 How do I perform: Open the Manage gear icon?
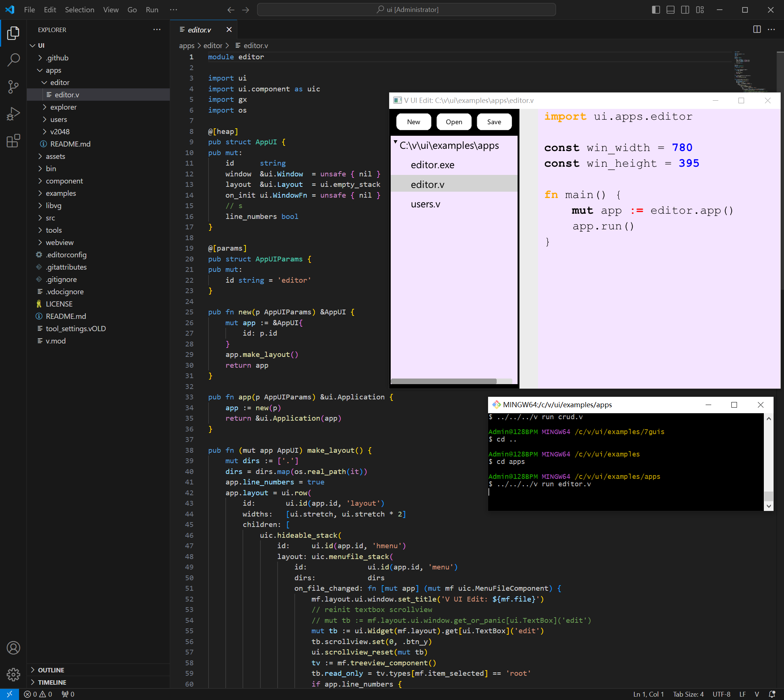[x=13, y=674]
